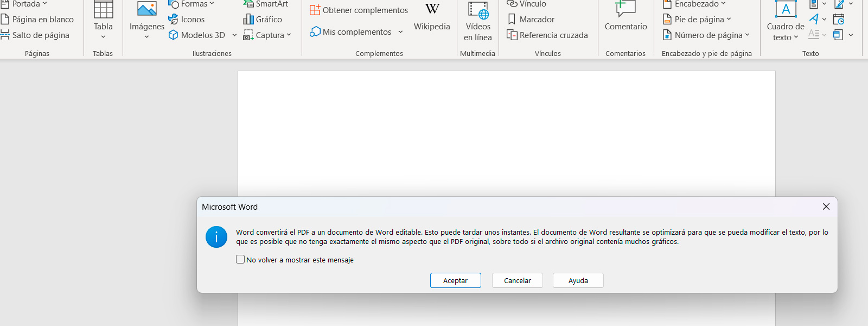Click the blank document page behind dialog

point(507,133)
